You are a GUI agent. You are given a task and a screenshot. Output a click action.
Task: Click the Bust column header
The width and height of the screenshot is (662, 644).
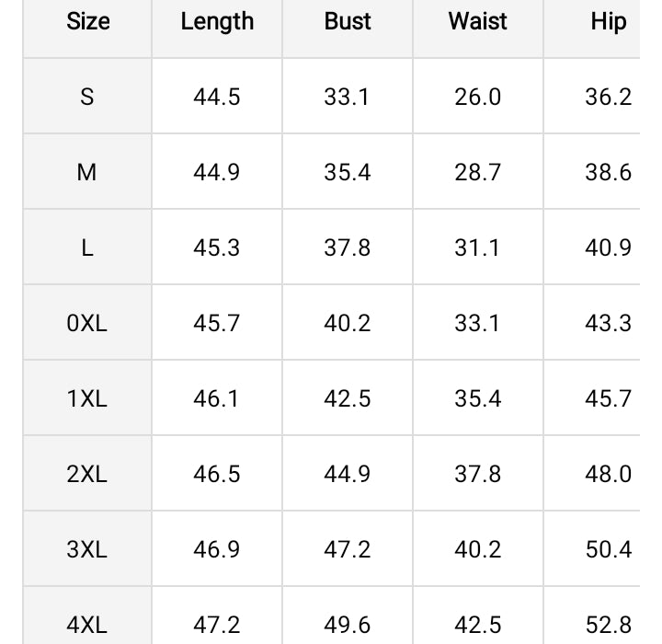(348, 22)
